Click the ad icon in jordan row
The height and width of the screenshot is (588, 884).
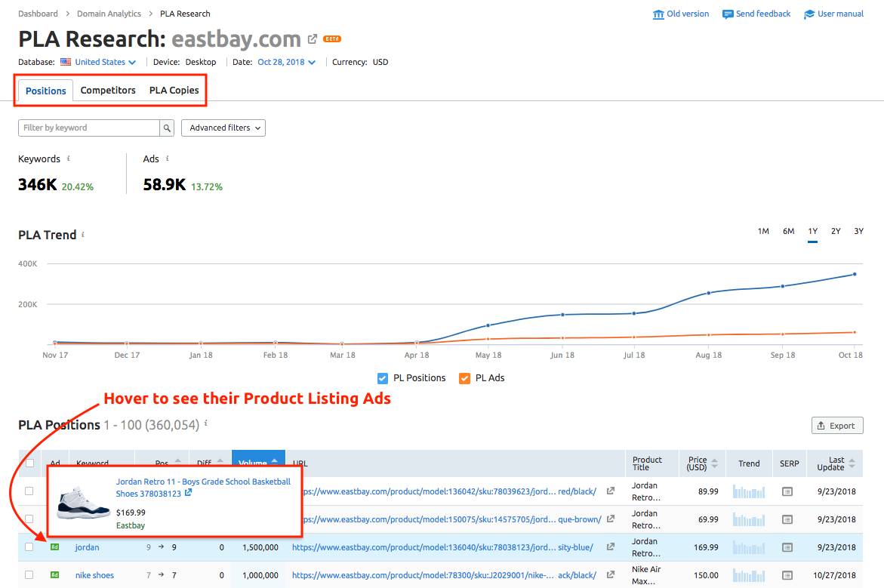pos(54,546)
